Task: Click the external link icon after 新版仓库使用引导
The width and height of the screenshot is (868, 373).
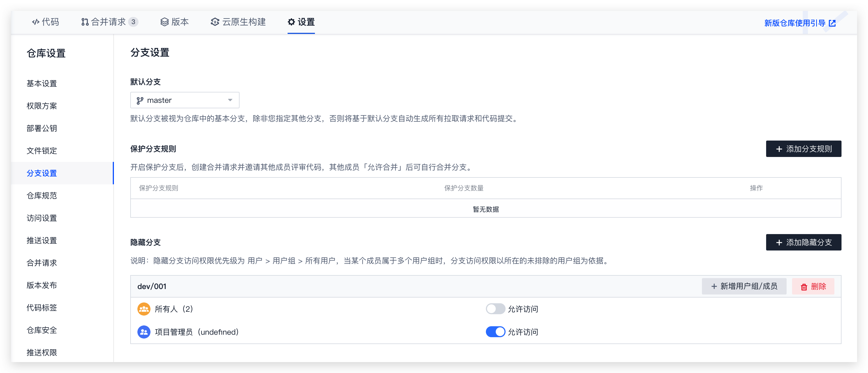Action: [832, 23]
